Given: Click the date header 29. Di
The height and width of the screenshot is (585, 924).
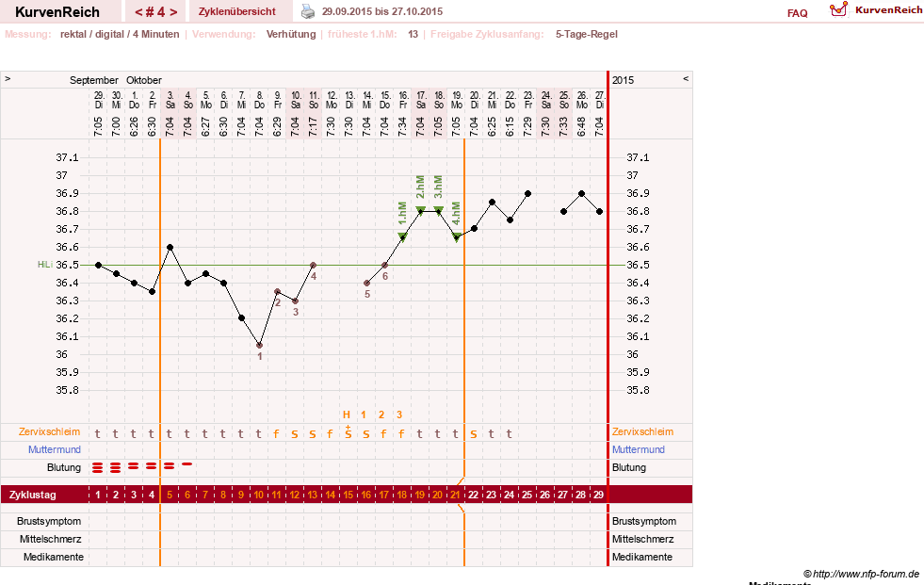Looking at the screenshot, I should click(98, 100).
